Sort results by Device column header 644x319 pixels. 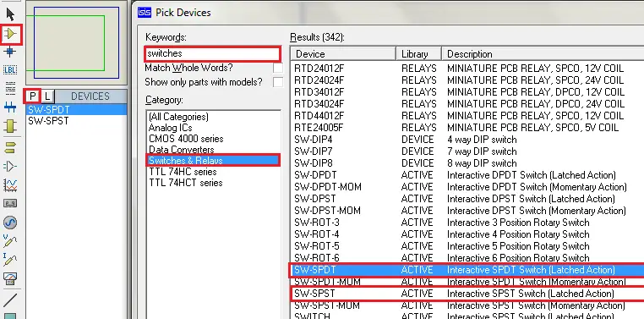pos(343,54)
